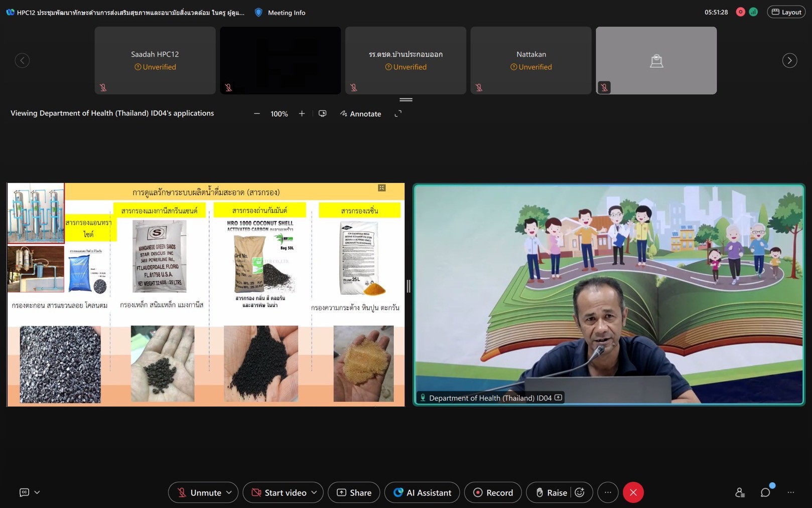Show next participants in the filmstrip

pyautogui.click(x=789, y=61)
